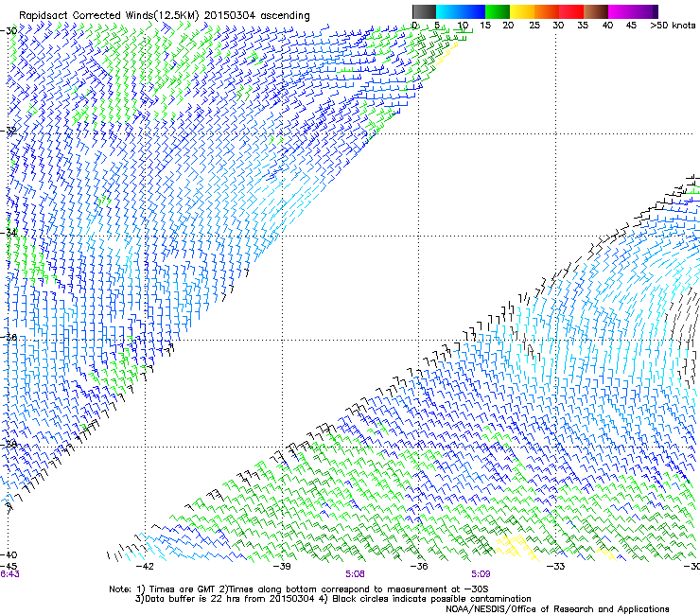Viewport: 700px width, 615px height.
Task: Click the purple 6:43 swath time
Action: point(9,574)
